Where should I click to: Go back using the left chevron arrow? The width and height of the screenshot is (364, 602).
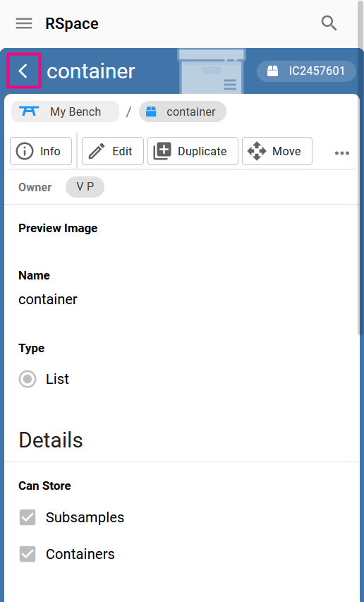(24, 71)
